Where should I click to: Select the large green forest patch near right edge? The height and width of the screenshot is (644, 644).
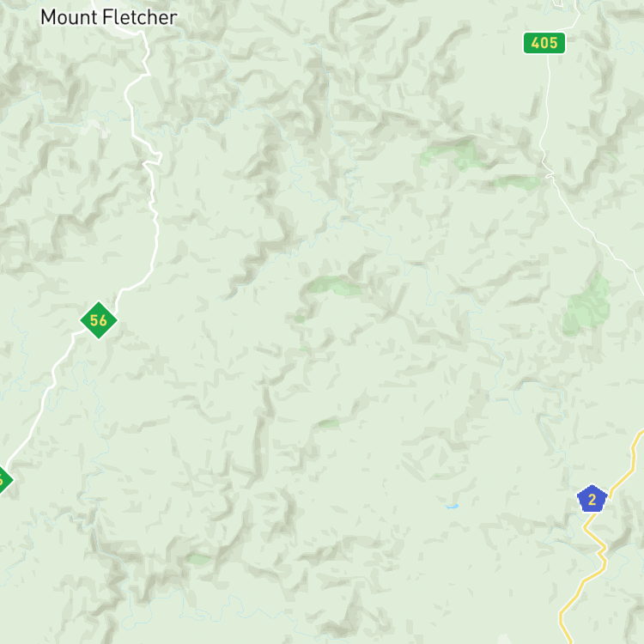point(586,305)
